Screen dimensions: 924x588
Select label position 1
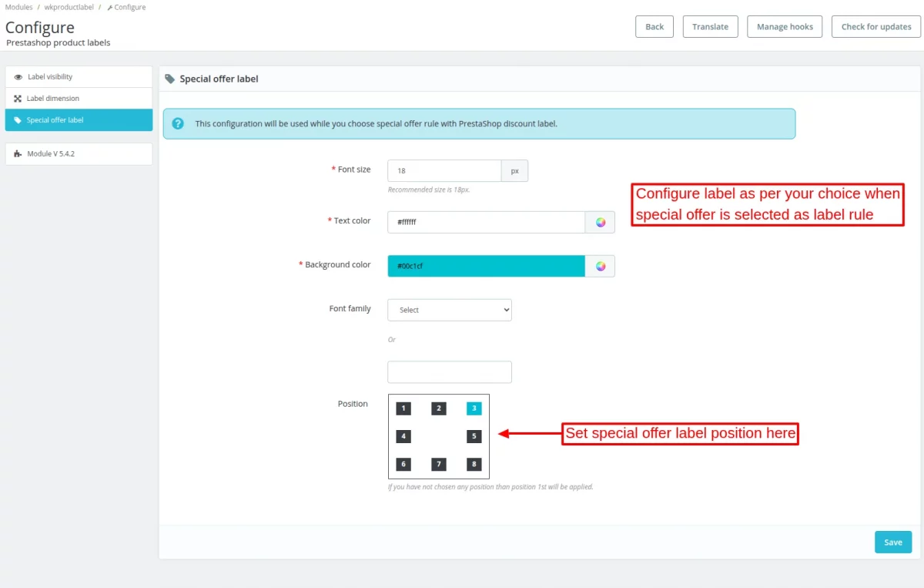pyautogui.click(x=403, y=408)
